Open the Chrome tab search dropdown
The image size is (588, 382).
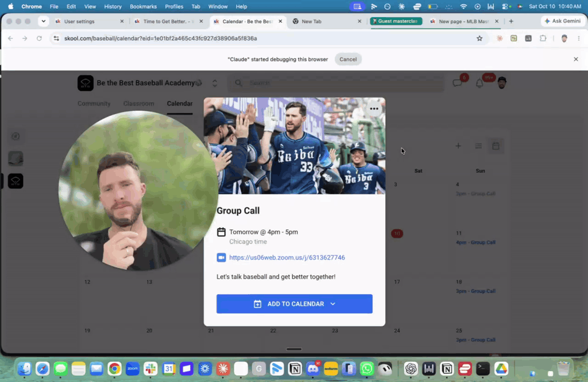[44, 21]
